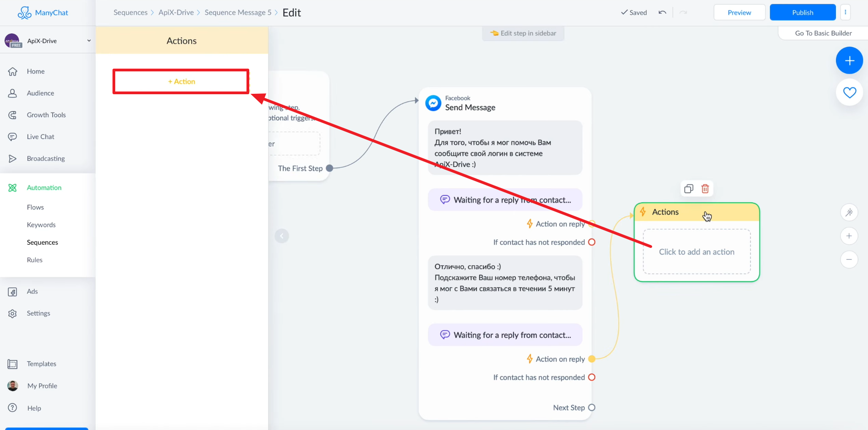Click the Broadcasting arrow icon
The width and height of the screenshot is (868, 430).
coord(12,158)
